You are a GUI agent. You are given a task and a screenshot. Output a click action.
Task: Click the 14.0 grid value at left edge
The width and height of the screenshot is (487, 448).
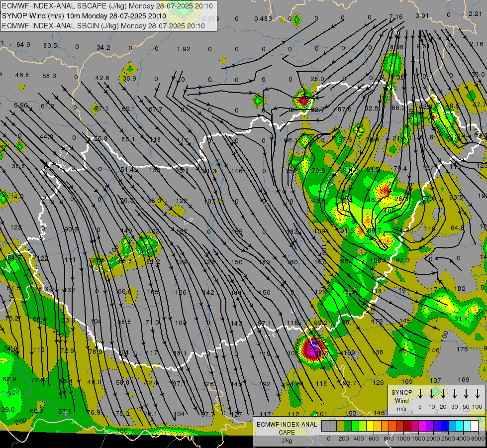tap(17, 197)
